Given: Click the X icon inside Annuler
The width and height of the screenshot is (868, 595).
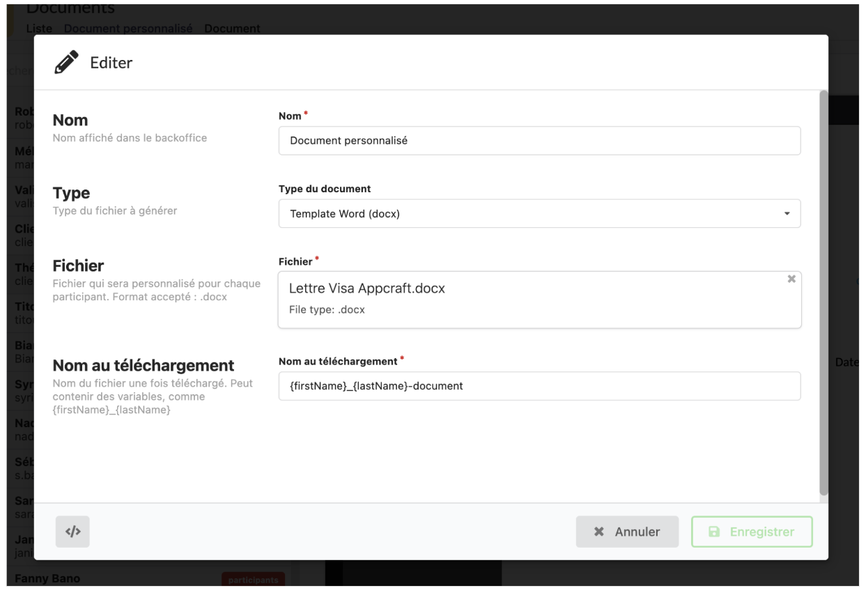Looking at the screenshot, I should pos(598,532).
